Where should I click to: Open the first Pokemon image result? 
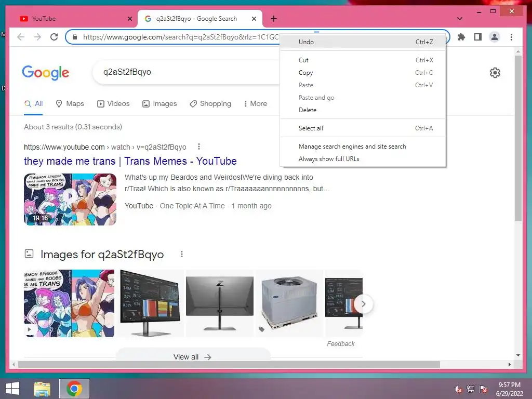click(69, 303)
